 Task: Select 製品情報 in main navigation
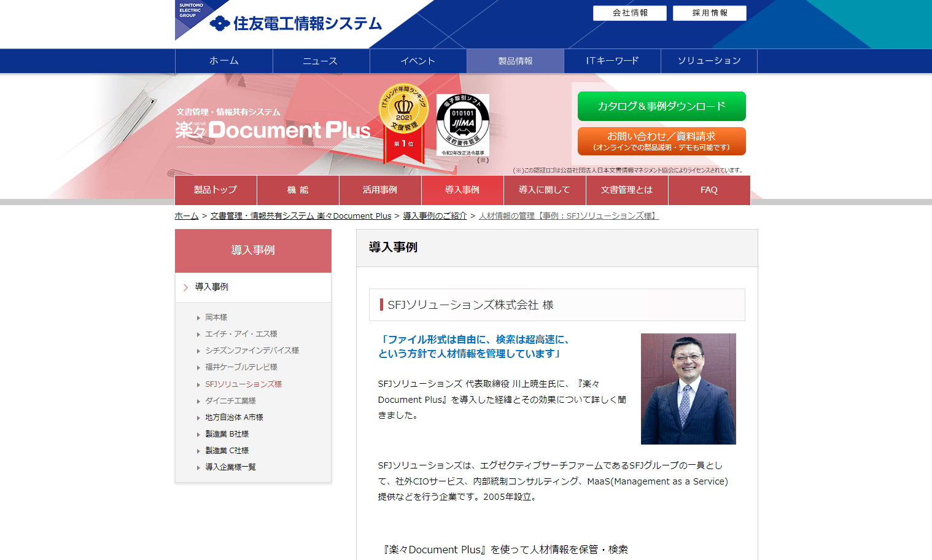coord(516,61)
